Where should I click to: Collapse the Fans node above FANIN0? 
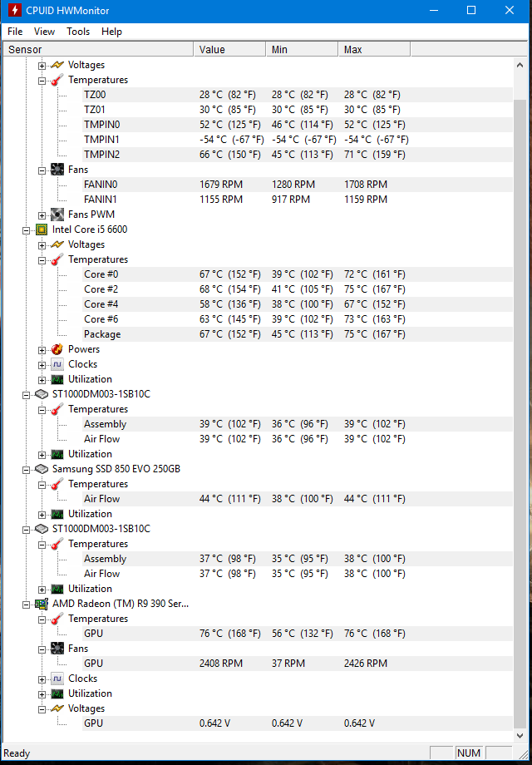(x=42, y=170)
